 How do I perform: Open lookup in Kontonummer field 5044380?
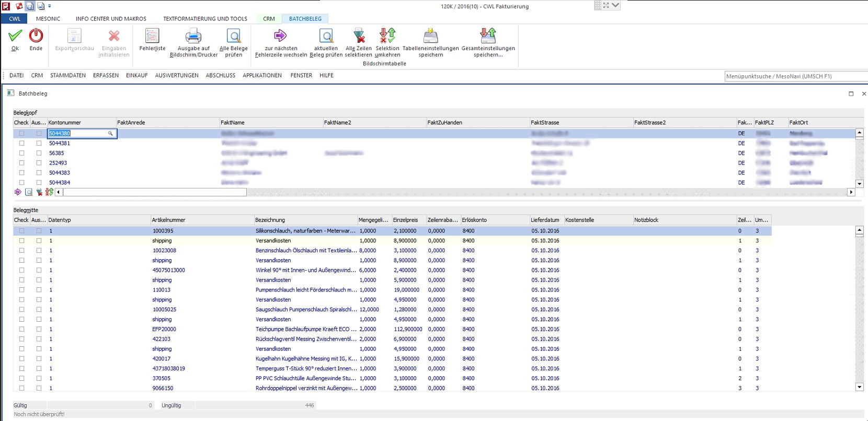(x=110, y=134)
